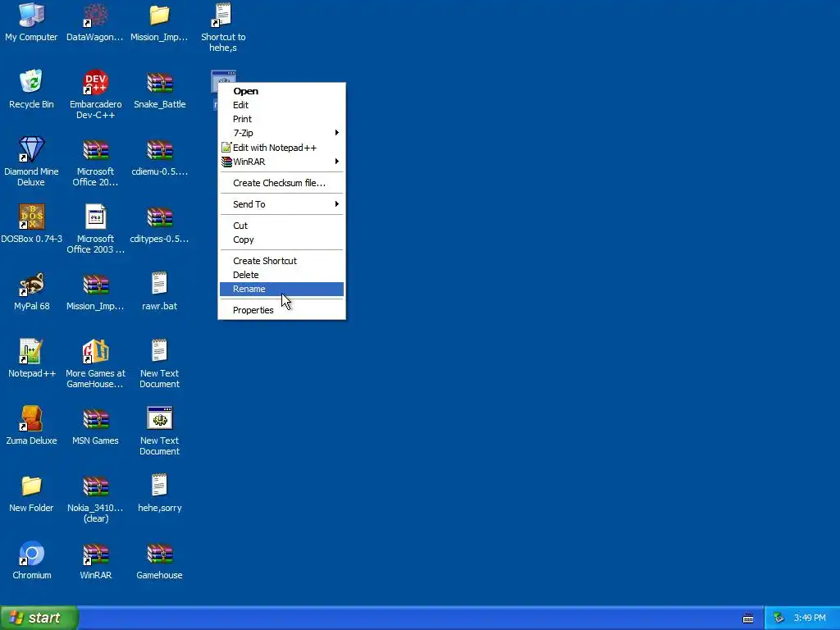Choose Edit in the context menu
This screenshot has height=630, width=840.
282,105
